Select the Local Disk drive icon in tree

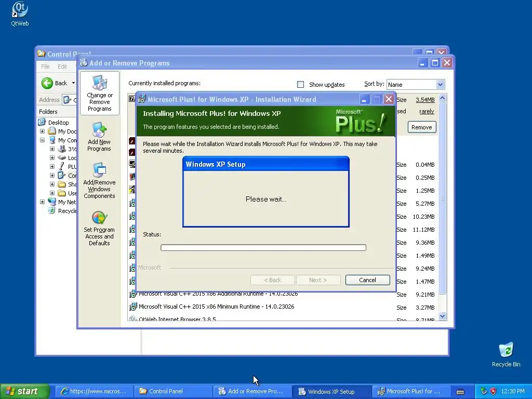click(62, 158)
